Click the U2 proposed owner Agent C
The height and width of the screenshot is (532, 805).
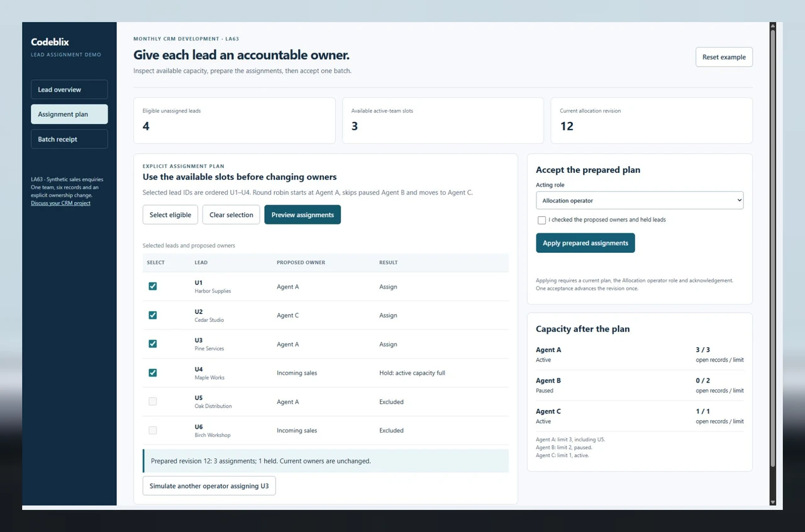(x=287, y=316)
